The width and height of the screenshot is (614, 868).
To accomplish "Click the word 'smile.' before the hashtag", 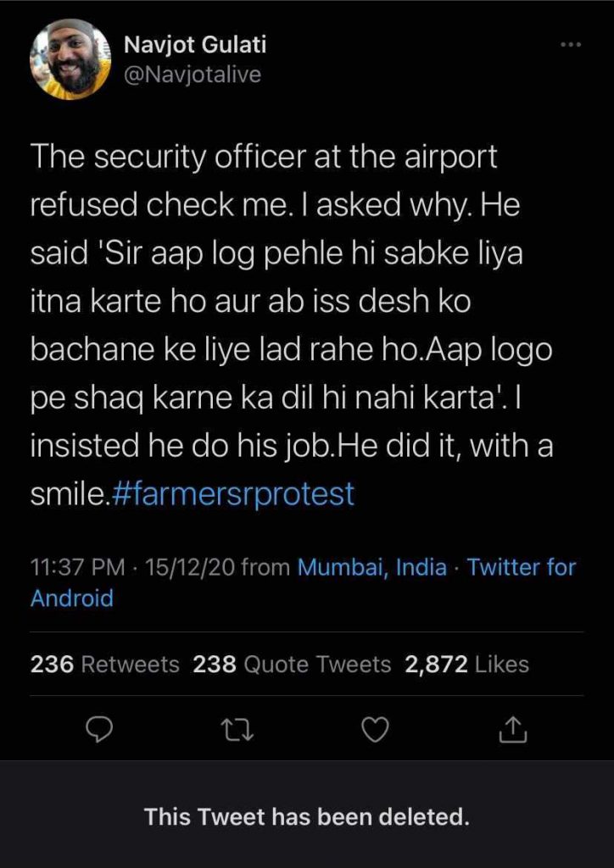I will pyautogui.click(x=70, y=493).
